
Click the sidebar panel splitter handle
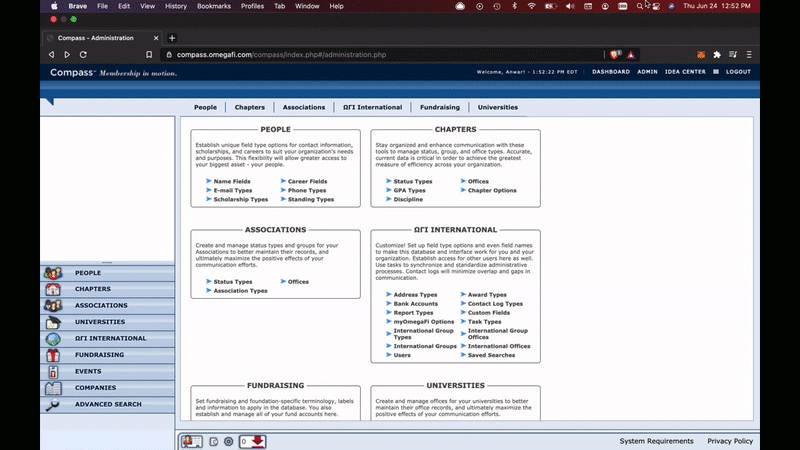click(107, 262)
